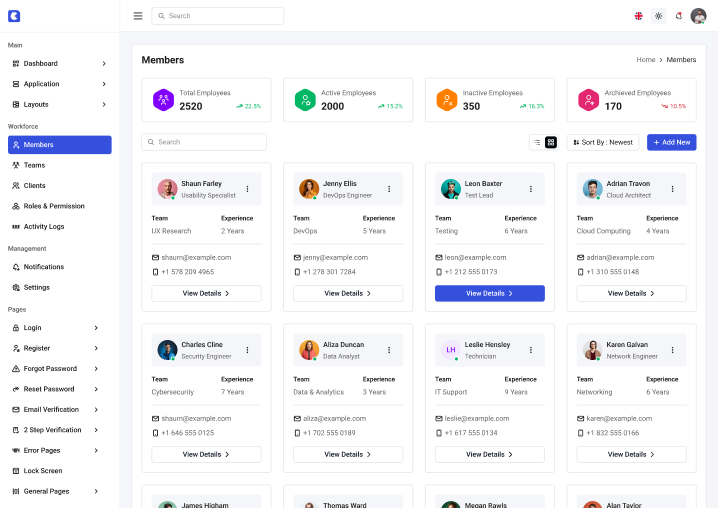
Task: Open Clients in the sidebar
Action: point(60,186)
